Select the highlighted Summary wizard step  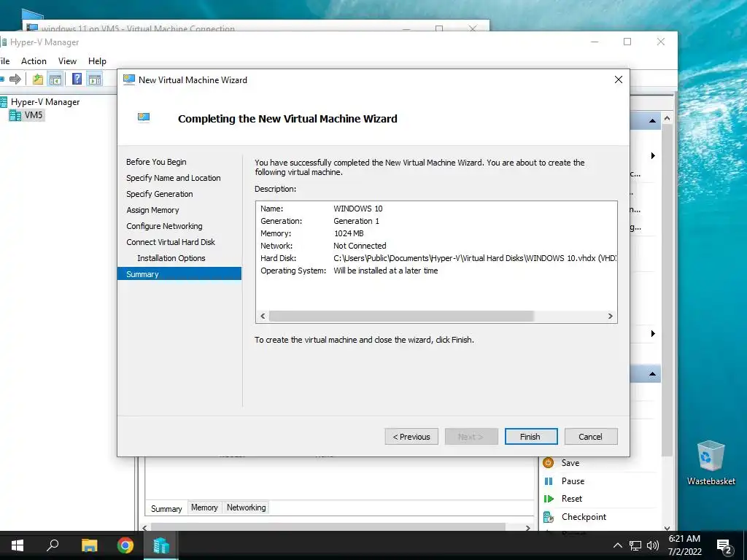tap(179, 274)
